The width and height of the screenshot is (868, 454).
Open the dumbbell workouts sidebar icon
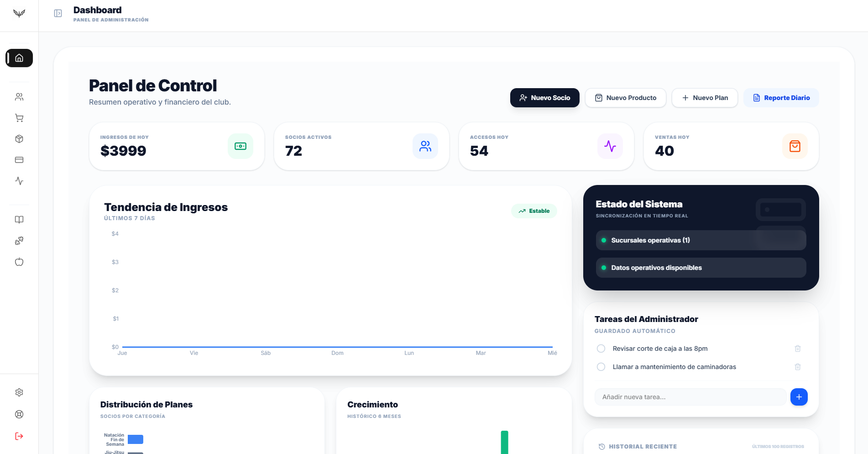click(19, 241)
